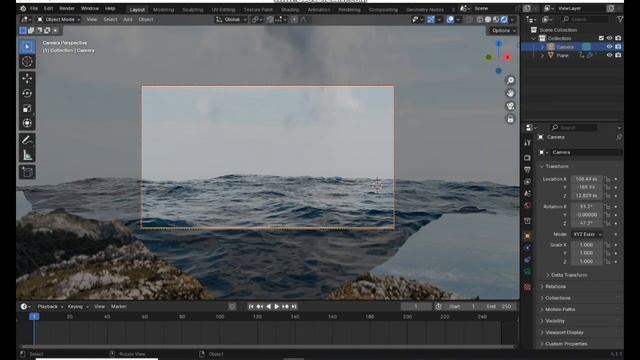Open Global transform orientation dropdown

[x=231, y=19]
